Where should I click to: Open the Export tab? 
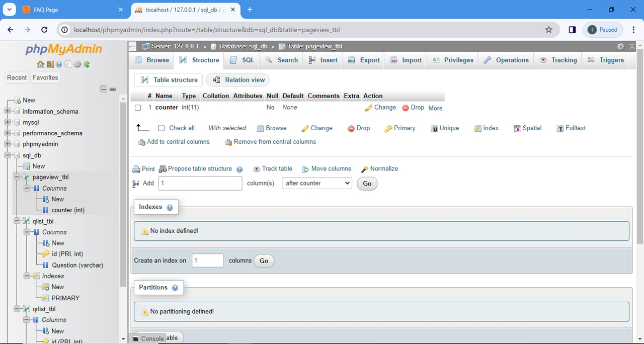coord(364,60)
